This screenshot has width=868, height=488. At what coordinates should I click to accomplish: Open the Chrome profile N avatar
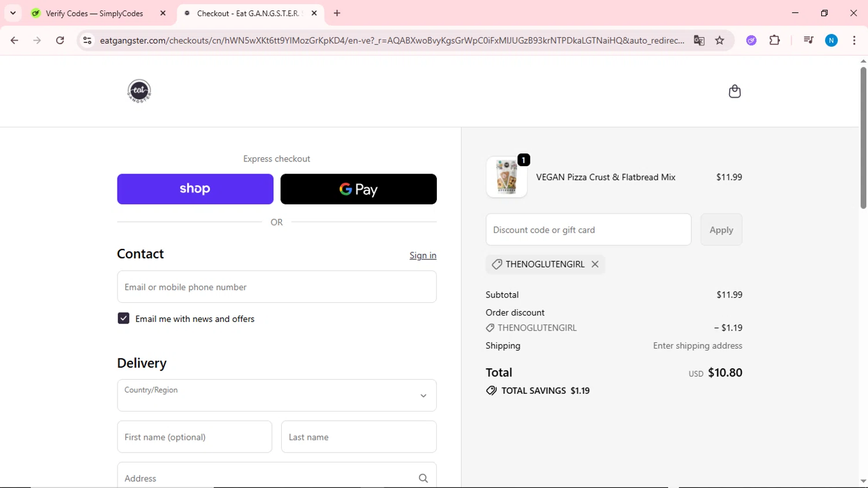pyautogui.click(x=832, y=40)
